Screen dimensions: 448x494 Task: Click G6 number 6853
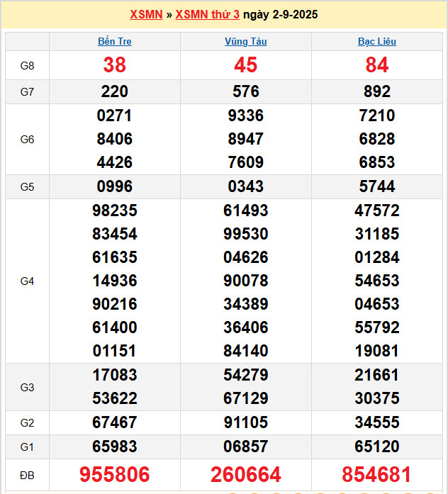coord(377,162)
